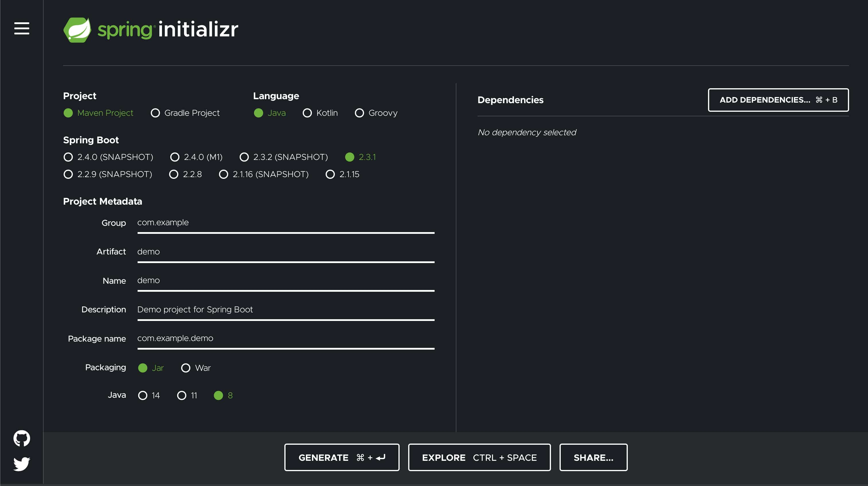
Task: Select Maven Project option
Action: pos(98,113)
